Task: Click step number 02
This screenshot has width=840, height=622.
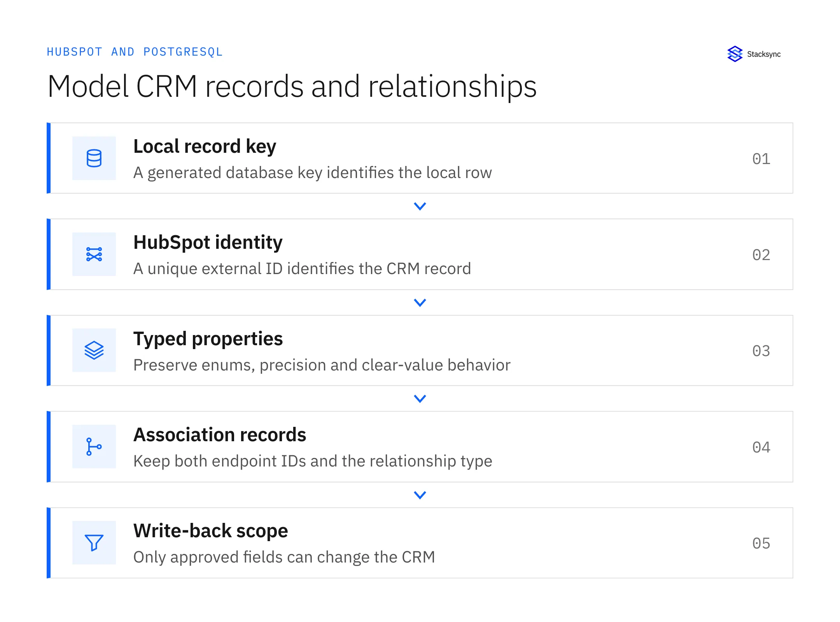Action: coord(761,255)
